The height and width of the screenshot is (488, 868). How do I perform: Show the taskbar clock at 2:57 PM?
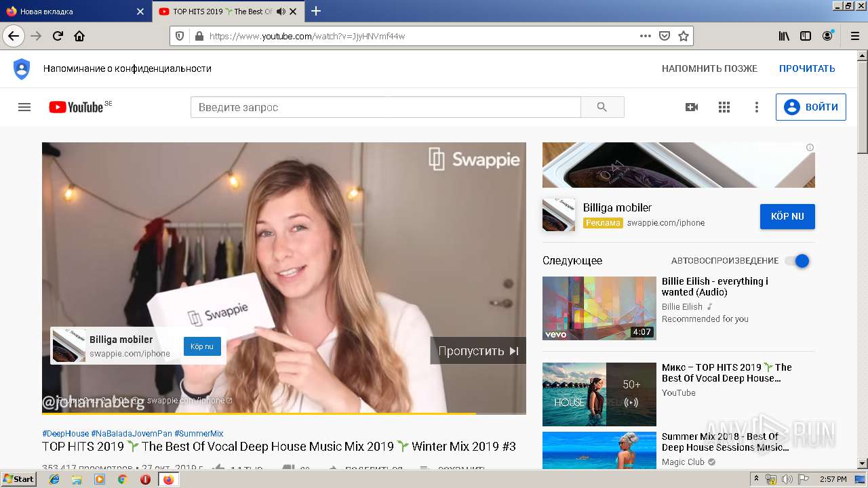click(833, 479)
